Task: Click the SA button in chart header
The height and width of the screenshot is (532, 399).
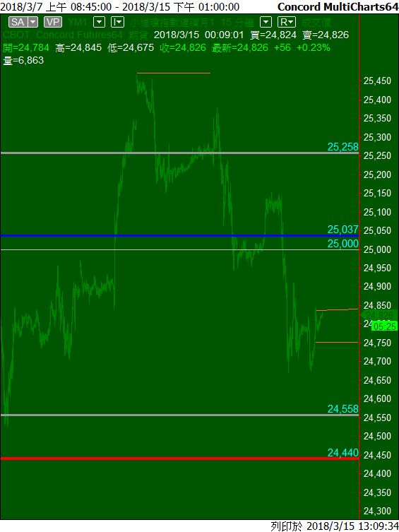Action: (18, 23)
